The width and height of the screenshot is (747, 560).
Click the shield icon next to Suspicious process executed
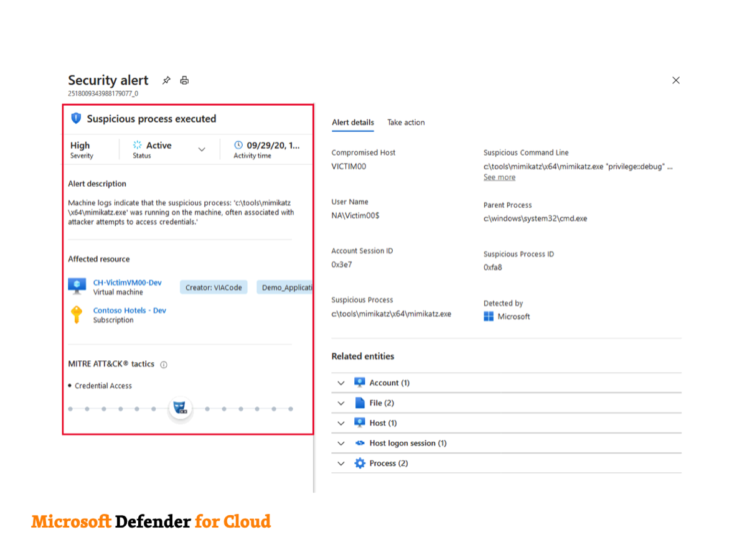76,118
